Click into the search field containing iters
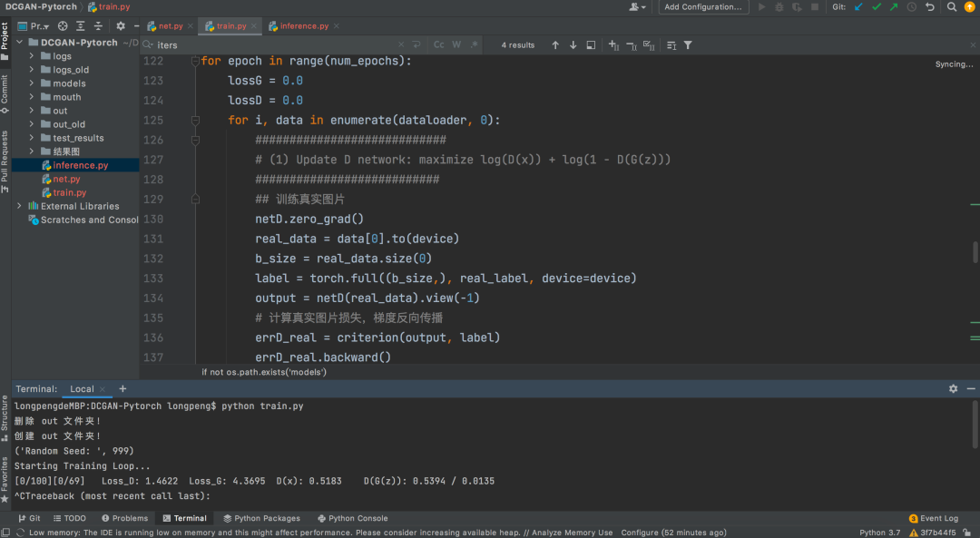The height and width of the screenshot is (538, 980). (275, 45)
